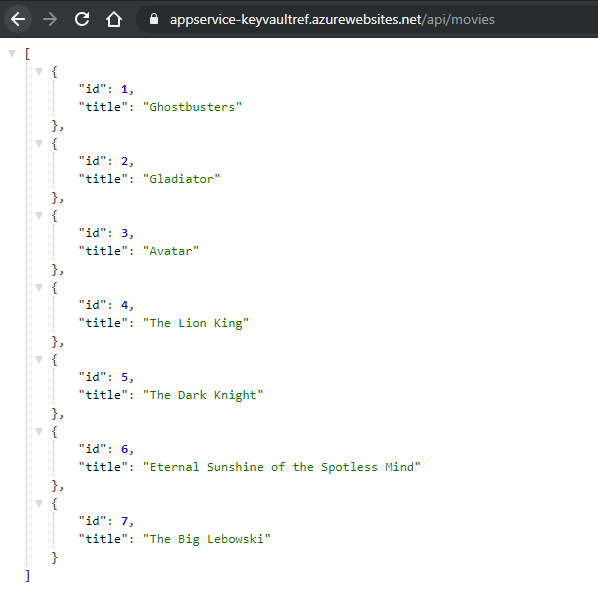Go back using the browser back arrow

tap(18, 19)
